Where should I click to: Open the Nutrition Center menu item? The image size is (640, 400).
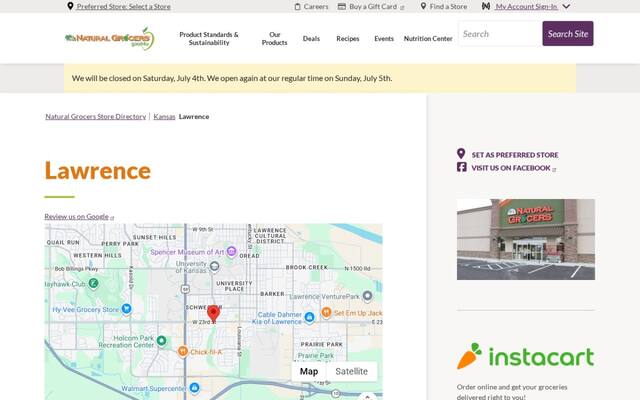pyautogui.click(x=428, y=38)
